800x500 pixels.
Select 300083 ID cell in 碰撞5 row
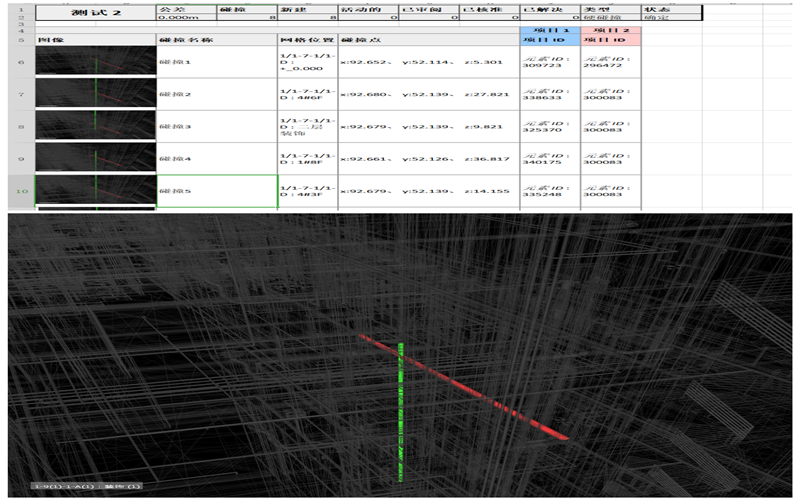[x=611, y=191]
